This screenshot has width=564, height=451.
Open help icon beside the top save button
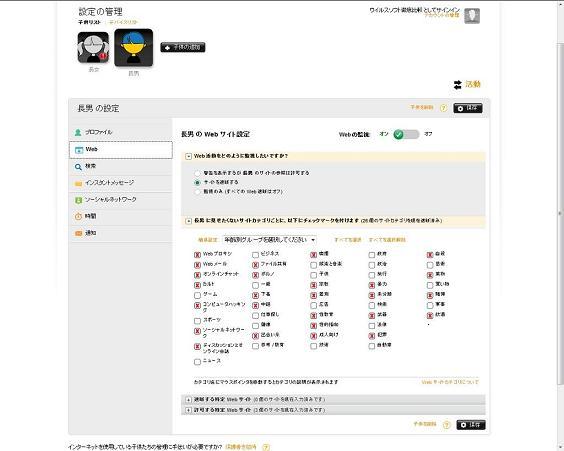444,108
